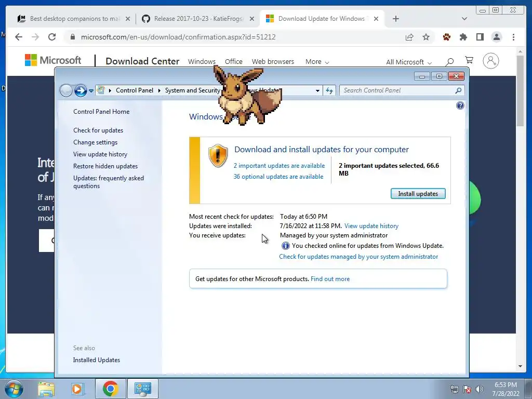Screen dimensions: 532x399
Task: Open the paw print extension icon
Action: (x=446, y=37)
